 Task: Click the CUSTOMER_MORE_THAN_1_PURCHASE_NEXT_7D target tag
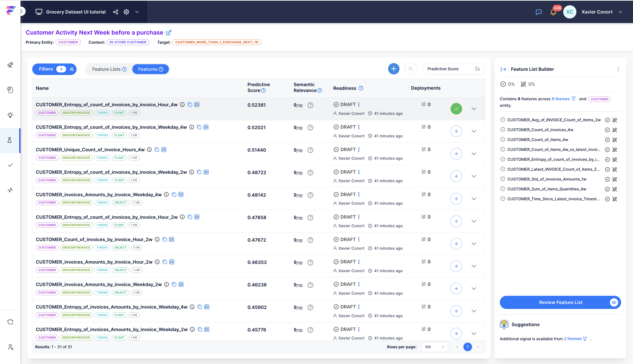pos(217,42)
